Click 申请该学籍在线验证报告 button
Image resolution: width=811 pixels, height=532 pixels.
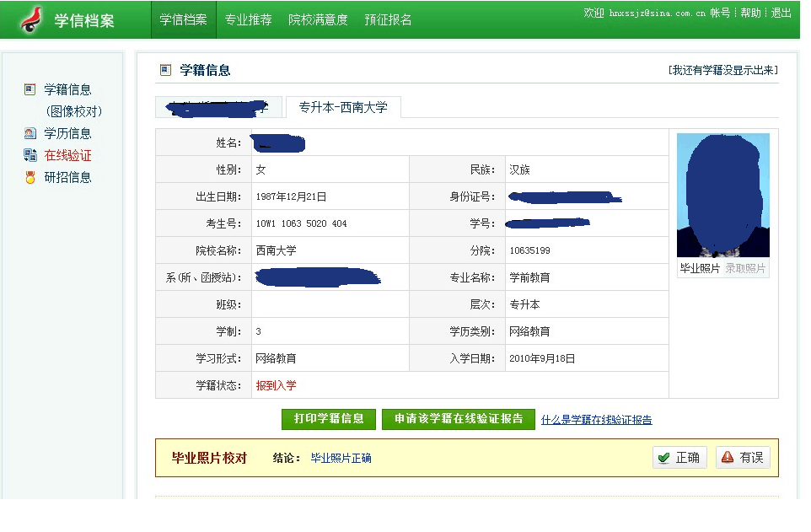[x=458, y=419]
